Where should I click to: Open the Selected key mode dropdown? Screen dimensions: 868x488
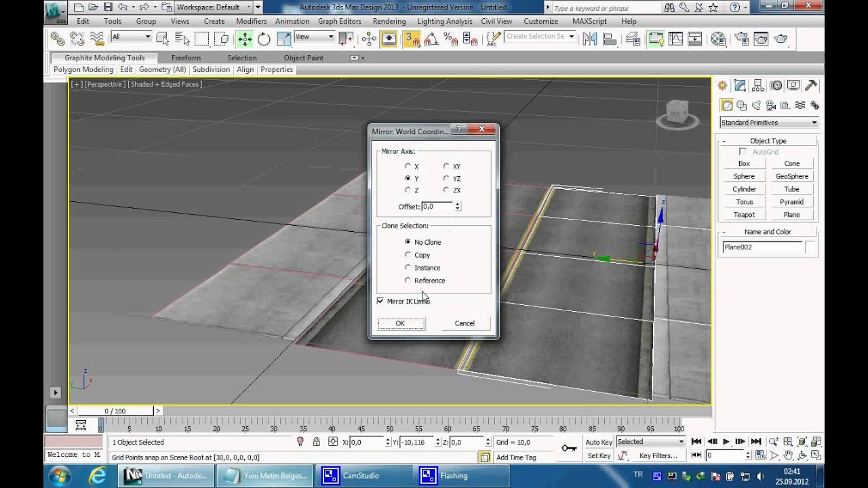point(650,442)
